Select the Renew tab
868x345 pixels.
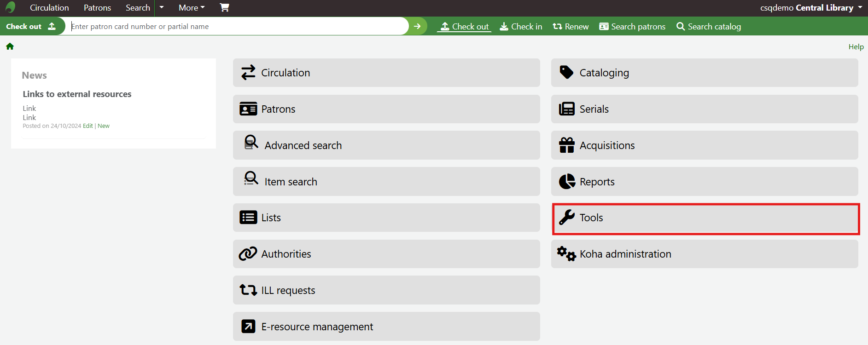coord(571,26)
